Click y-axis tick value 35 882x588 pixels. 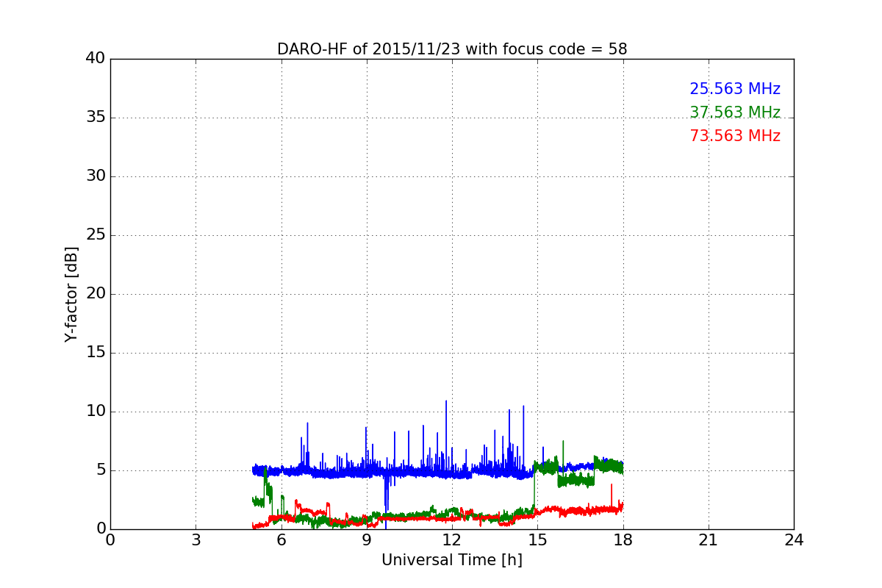(96, 118)
